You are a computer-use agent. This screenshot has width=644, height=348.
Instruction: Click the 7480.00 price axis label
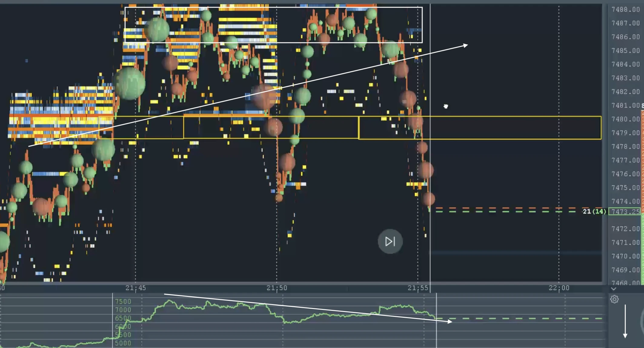click(x=626, y=119)
